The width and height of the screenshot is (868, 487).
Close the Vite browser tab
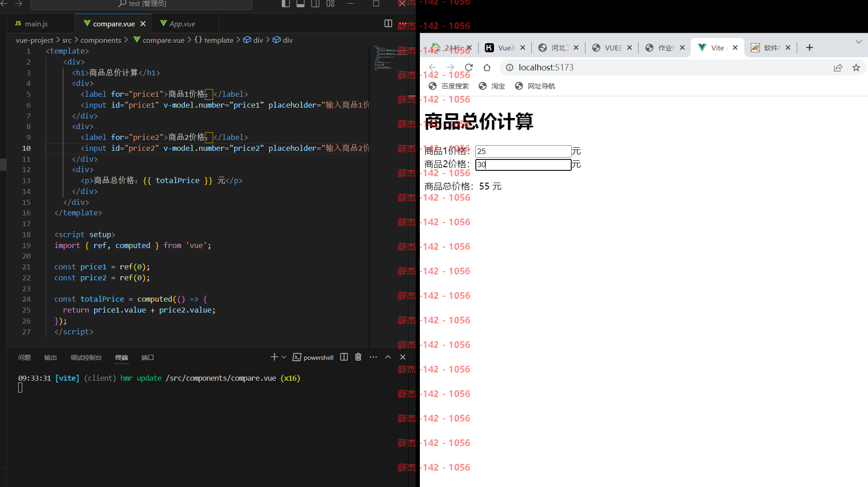[735, 48]
